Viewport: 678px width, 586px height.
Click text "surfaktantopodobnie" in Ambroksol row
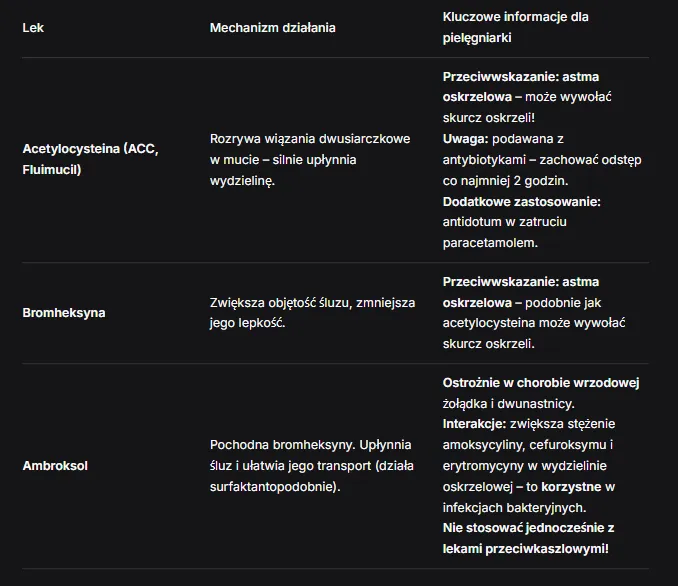click(272, 487)
